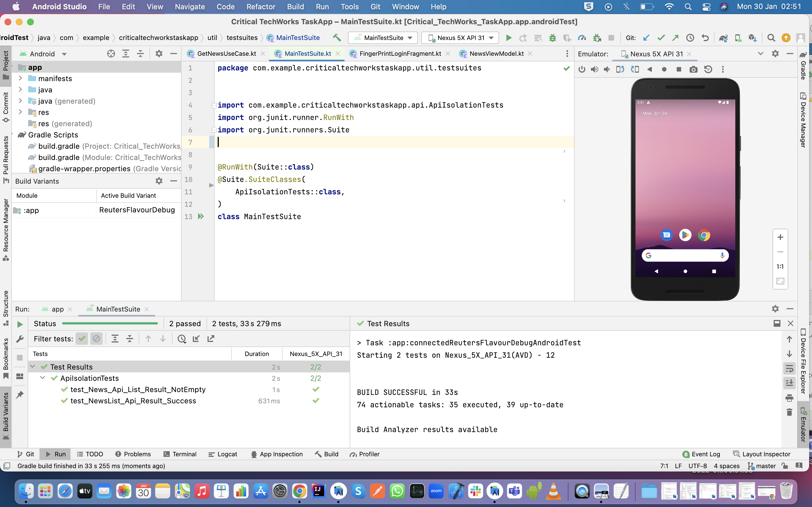Rotate the emulator counterclockwise
The height and width of the screenshot is (507, 812).
620,69
